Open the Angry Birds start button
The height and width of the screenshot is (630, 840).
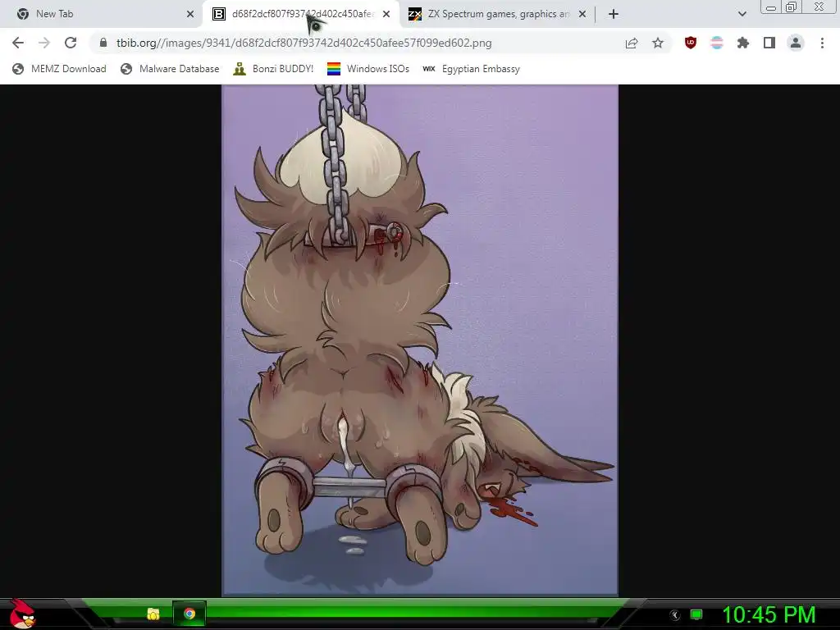(22, 614)
